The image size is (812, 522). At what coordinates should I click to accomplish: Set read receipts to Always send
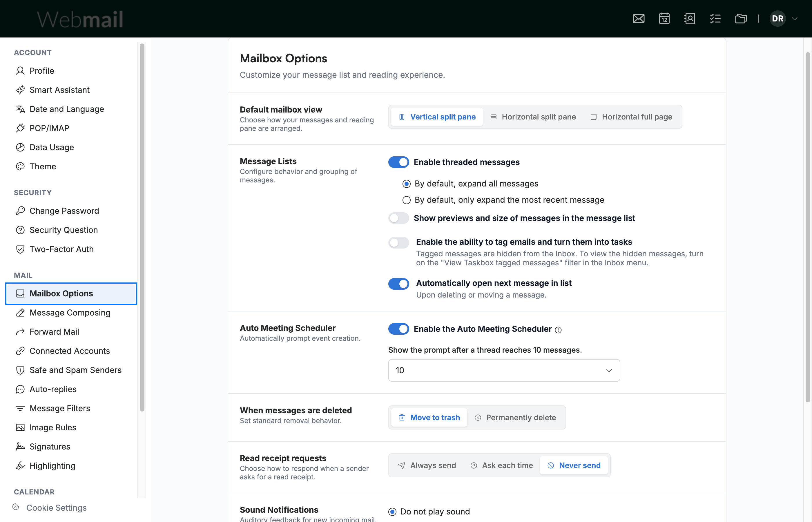point(427,465)
